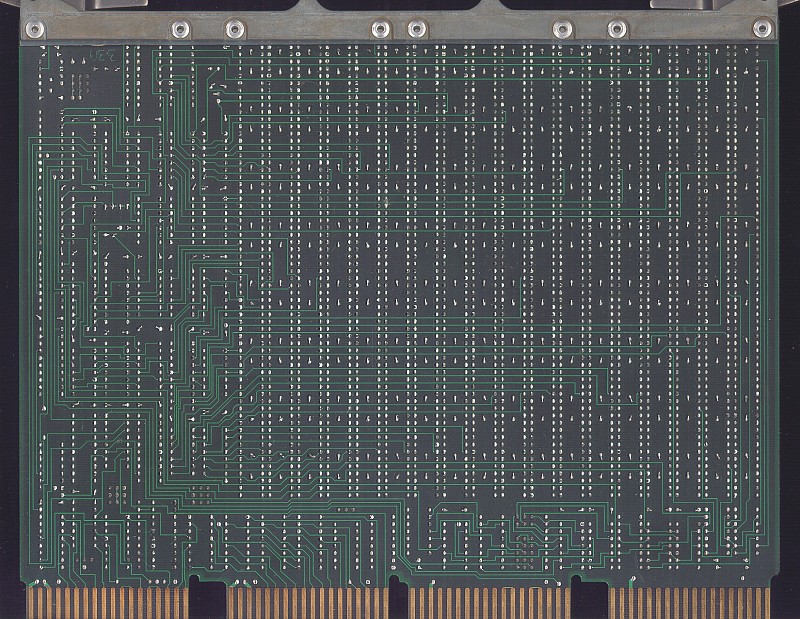Image resolution: width=800 pixels, height=619 pixels.
Task: Click the notch between the third and fourth edge connectors
Action: click(x=590, y=595)
